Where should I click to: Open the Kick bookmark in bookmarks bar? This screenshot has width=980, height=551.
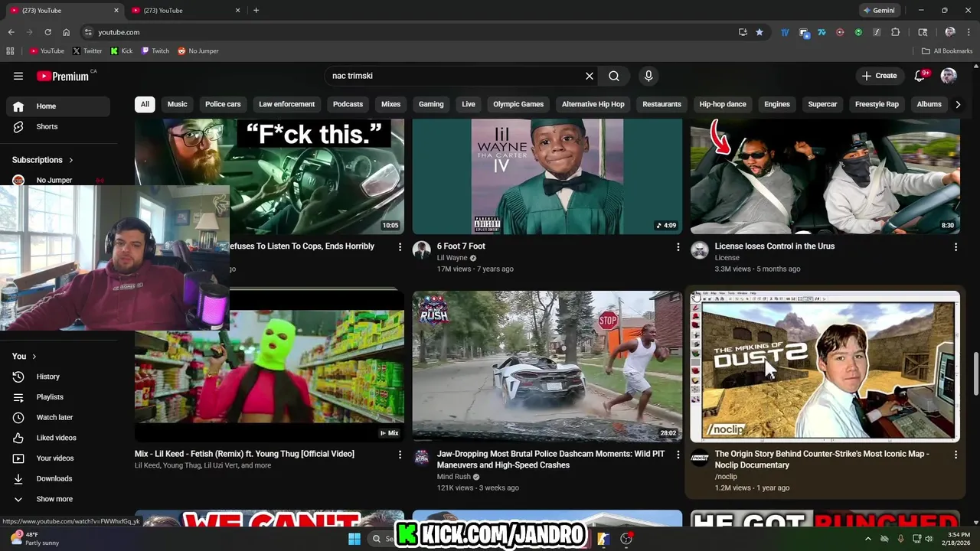(x=121, y=51)
